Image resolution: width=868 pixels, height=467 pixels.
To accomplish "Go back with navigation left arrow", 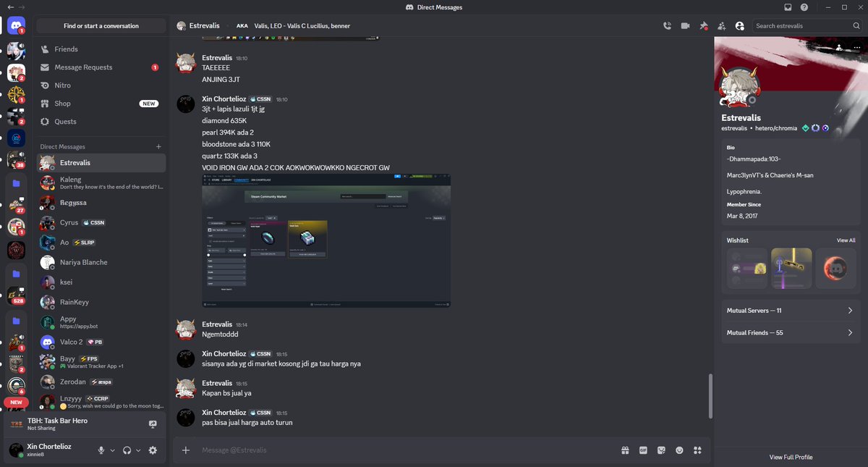I will click(x=10, y=7).
